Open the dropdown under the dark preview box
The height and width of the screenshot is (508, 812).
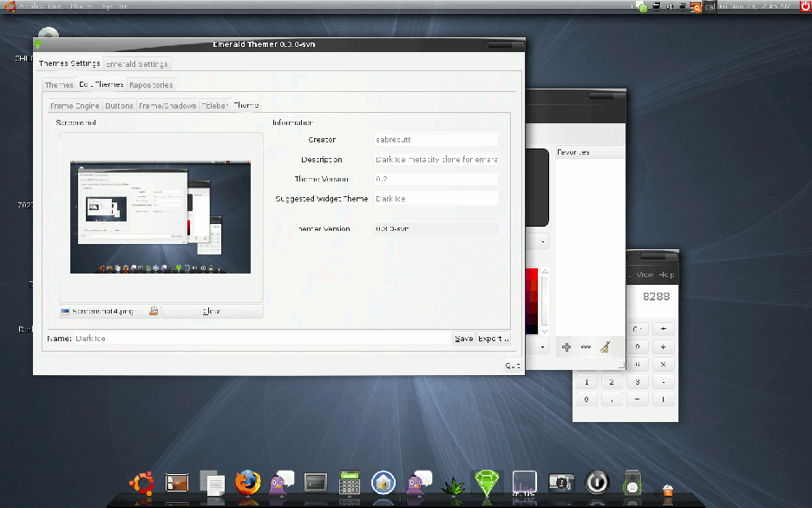[x=538, y=241]
